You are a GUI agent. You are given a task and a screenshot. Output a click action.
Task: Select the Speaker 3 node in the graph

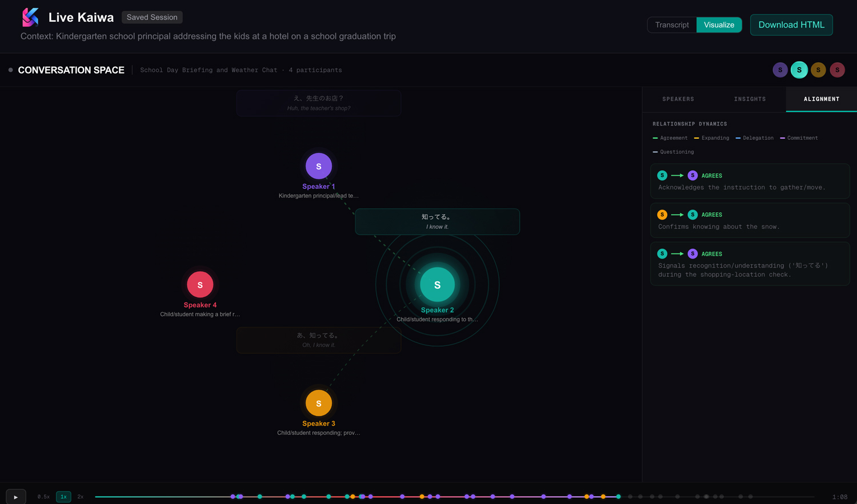point(318,402)
